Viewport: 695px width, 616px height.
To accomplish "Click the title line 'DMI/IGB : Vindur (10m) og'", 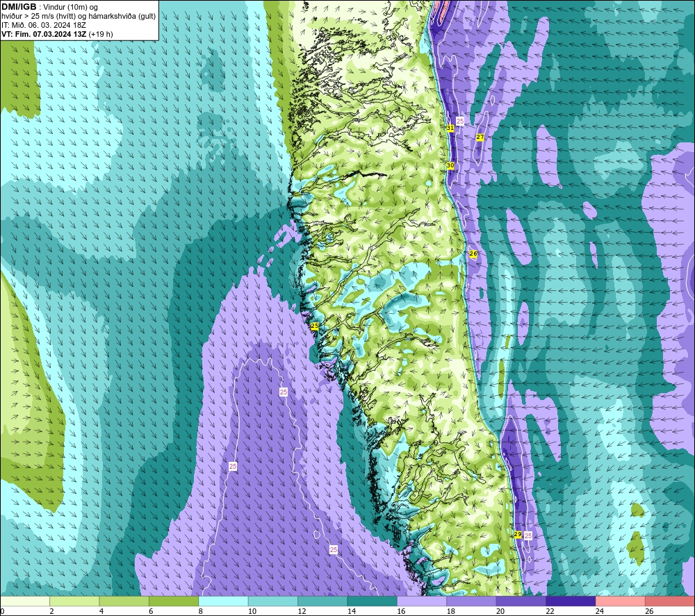I will [x=49, y=7].
